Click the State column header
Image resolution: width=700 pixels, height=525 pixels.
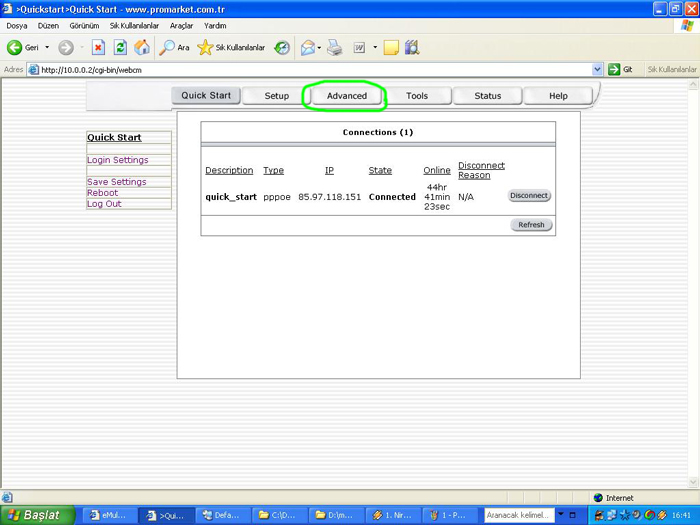380,171
